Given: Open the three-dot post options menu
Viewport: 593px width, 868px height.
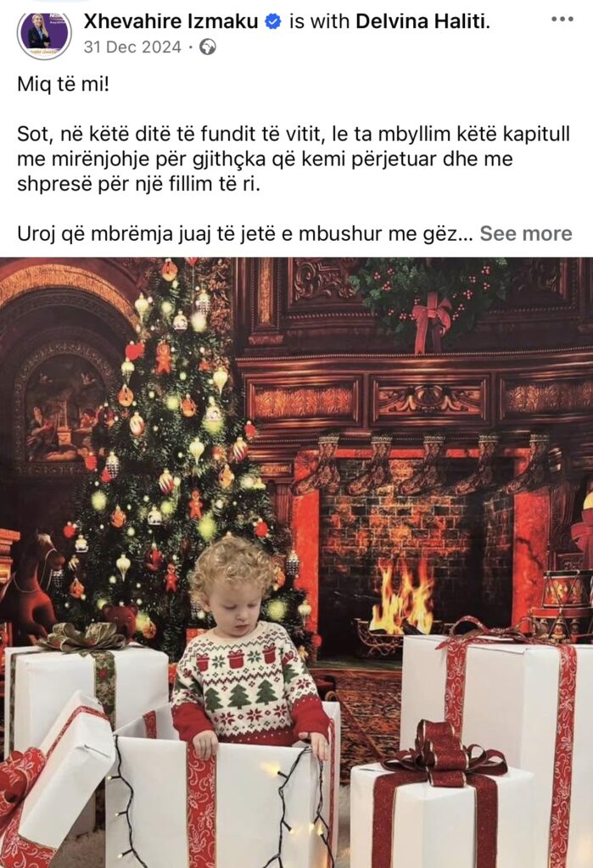Looking at the screenshot, I should coord(562,19).
